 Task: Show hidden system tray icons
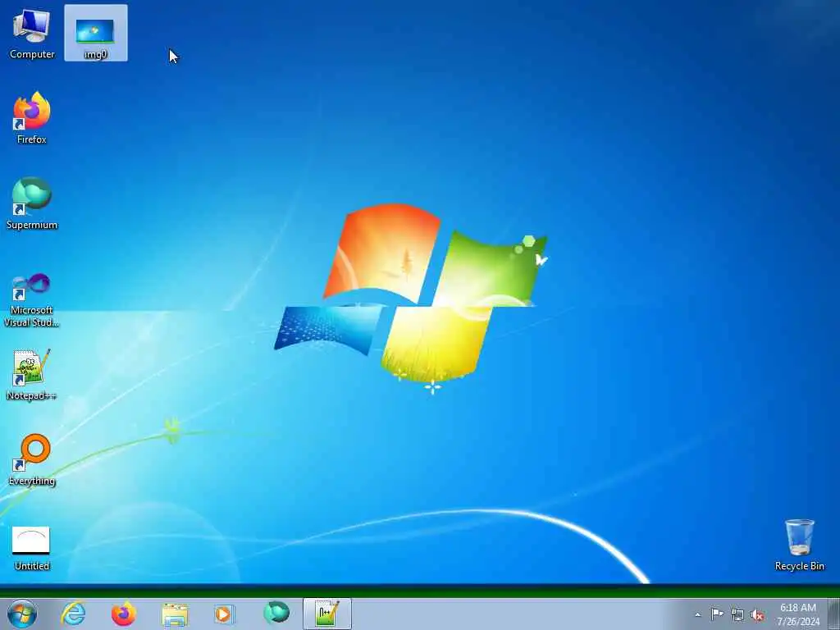pos(697,614)
